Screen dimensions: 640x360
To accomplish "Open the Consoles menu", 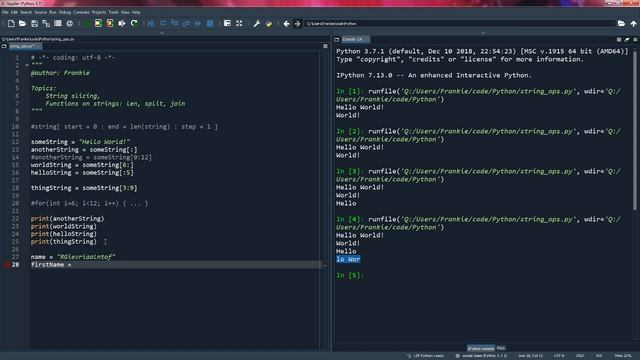I will (x=81, y=12).
